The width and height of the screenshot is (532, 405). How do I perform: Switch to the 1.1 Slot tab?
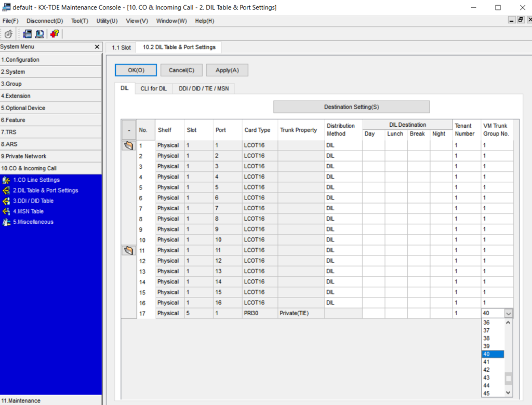pos(122,47)
